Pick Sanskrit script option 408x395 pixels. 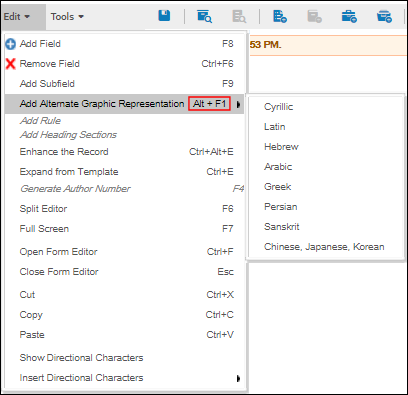[x=326, y=227]
